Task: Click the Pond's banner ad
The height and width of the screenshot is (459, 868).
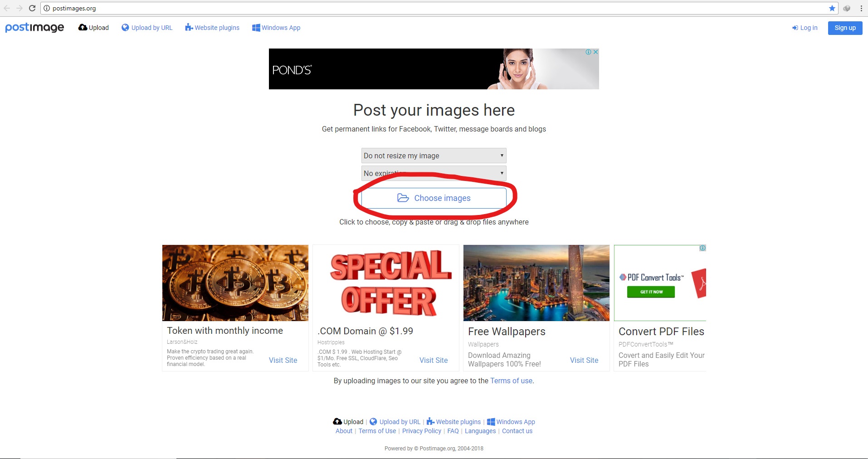Action: (434, 69)
